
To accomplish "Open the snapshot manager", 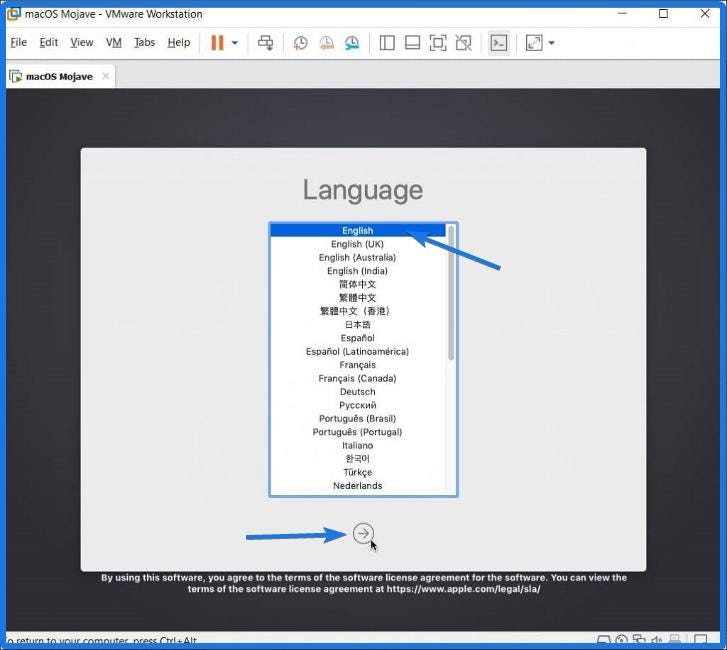I will click(x=352, y=43).
